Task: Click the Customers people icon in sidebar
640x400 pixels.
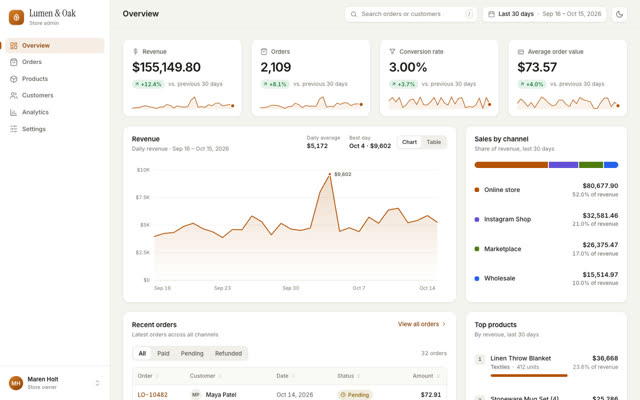Action: [13, 96]
